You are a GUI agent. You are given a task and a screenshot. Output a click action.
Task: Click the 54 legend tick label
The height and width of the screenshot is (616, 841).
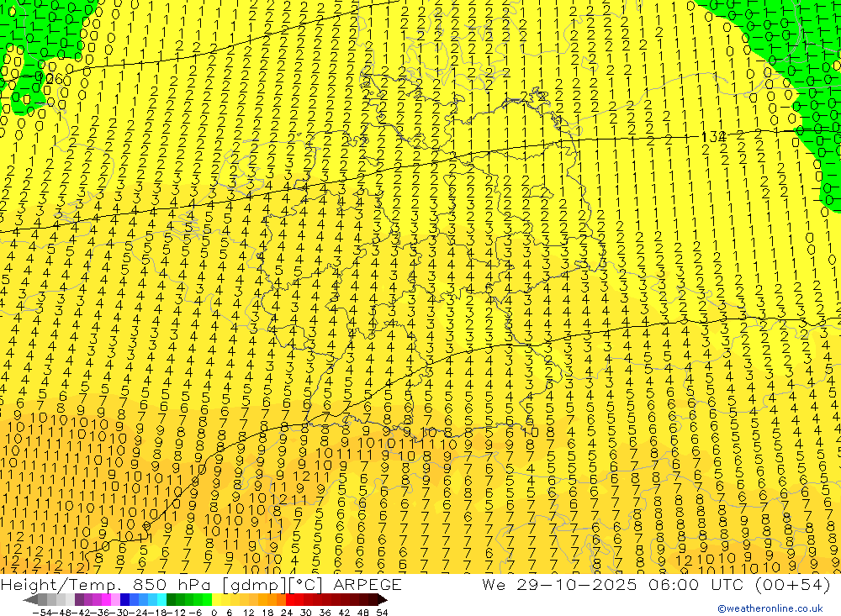(382, 613)
